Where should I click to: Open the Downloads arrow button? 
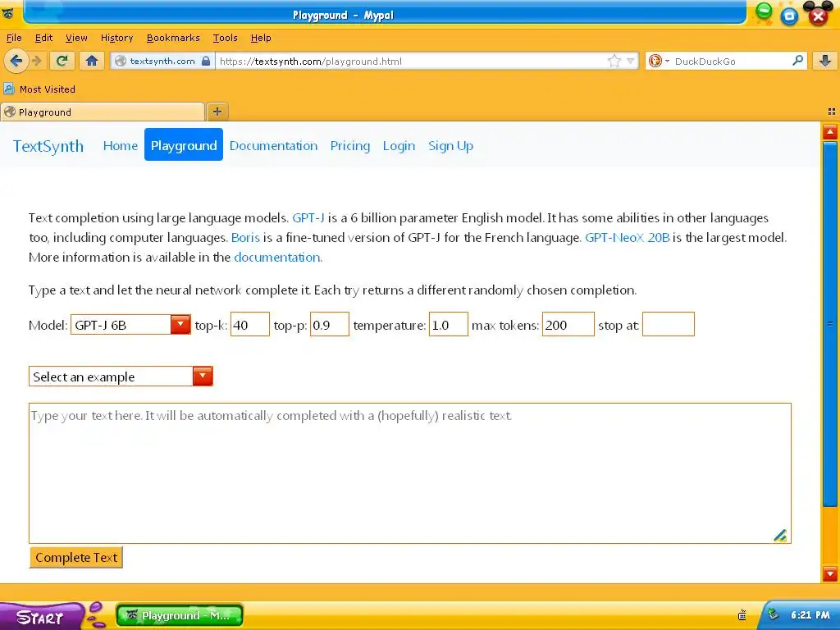[x=825, y=61]
